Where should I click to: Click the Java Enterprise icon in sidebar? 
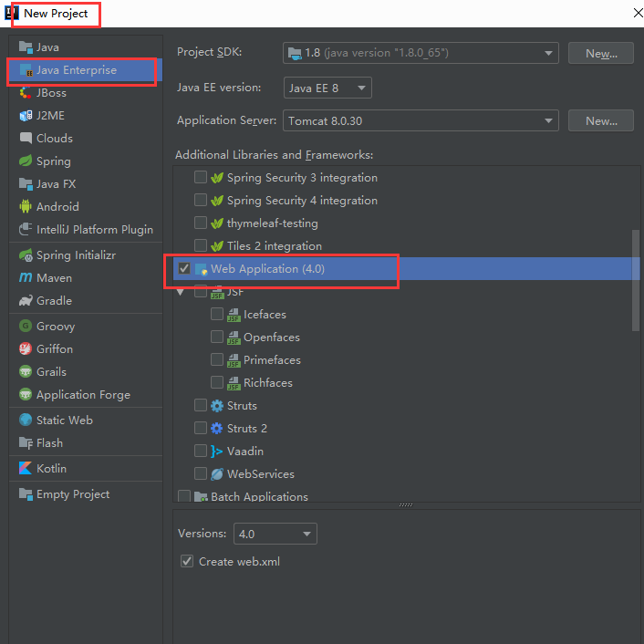26,70
